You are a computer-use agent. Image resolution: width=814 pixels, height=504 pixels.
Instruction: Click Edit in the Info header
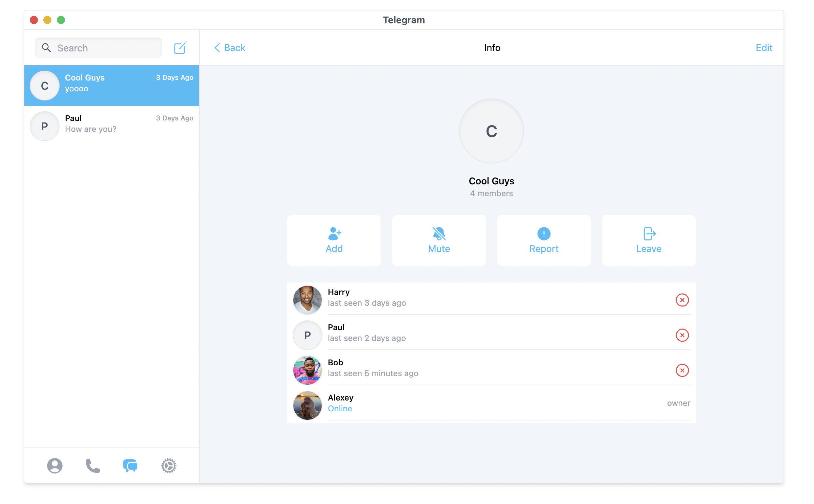(764, 48)
